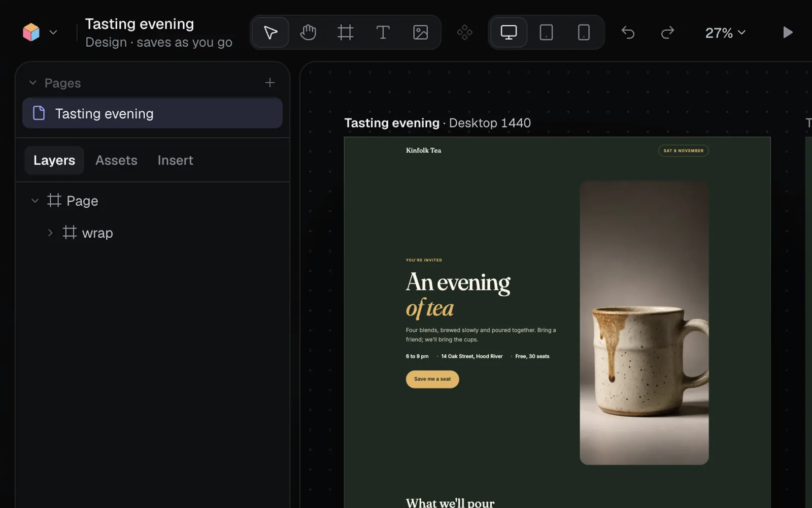Redo the last action
Image resolution: width=812 pixels, height=508 pixels.
[x=667, y=33]
